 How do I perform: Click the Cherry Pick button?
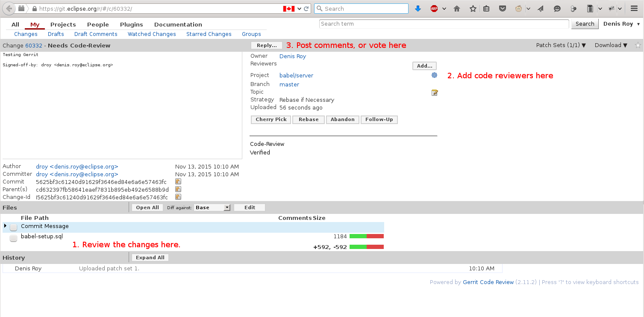[x=271, y=120]
